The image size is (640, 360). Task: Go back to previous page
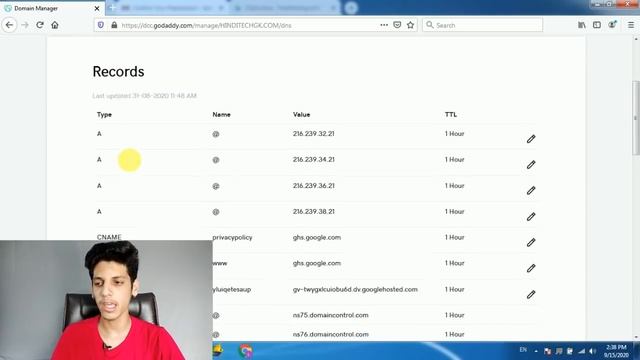point(9,25)
